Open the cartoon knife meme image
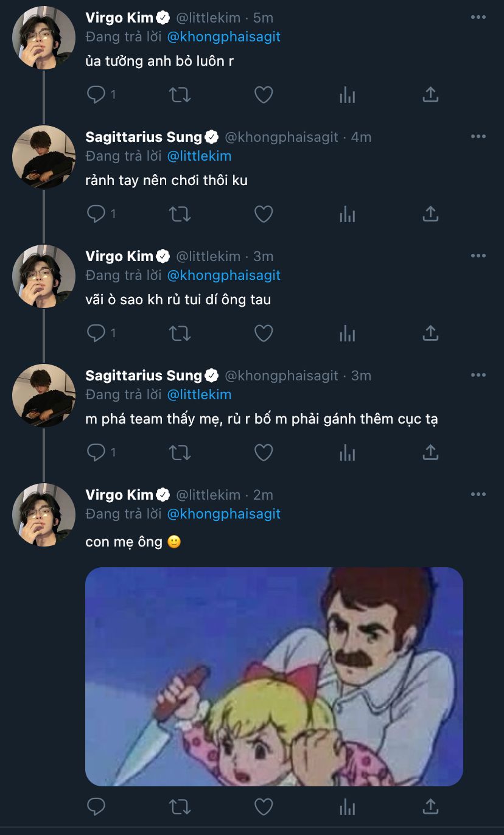 pyautogui.click(x=274, y=676)
